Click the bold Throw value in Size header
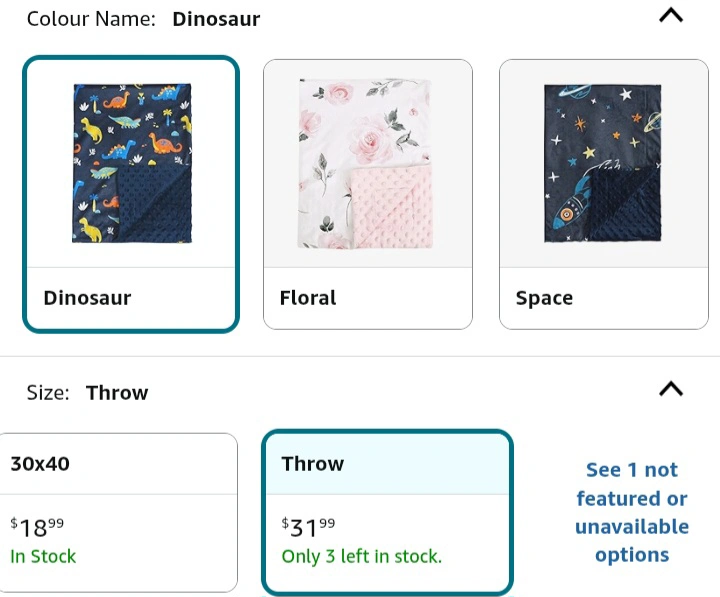The width and height of the screenshot is (720, 597). click(117, 393)
